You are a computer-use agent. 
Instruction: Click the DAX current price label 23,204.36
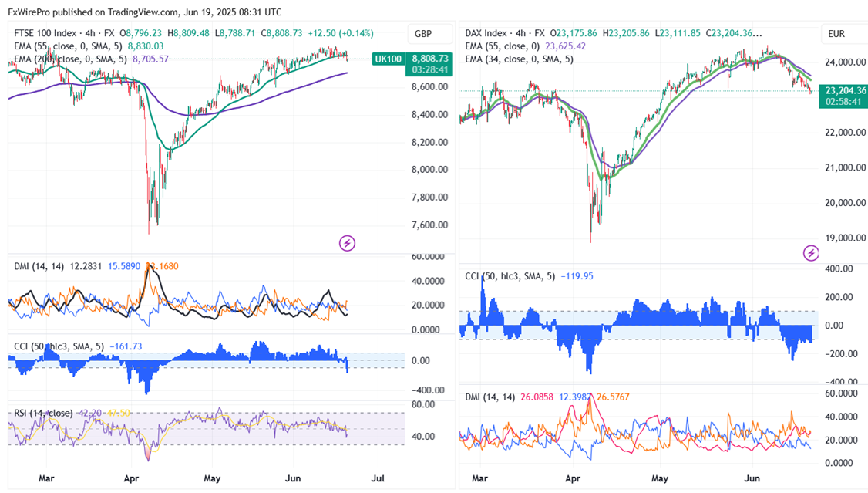coord(846,90)
